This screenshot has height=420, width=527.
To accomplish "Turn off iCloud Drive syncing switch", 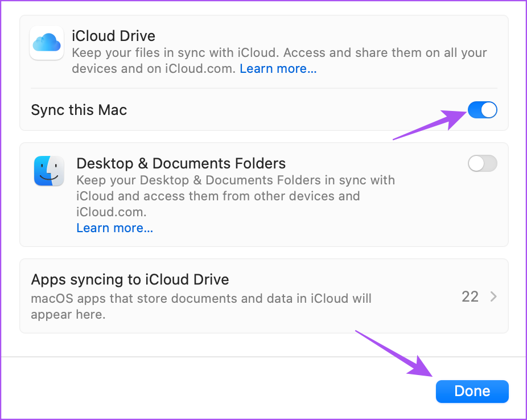I will click(x=482, y=110).
